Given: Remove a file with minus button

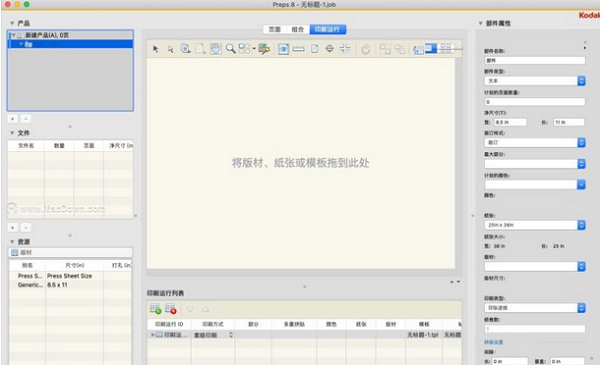Looking at the screenshot, I should click(x=26, y=228).
